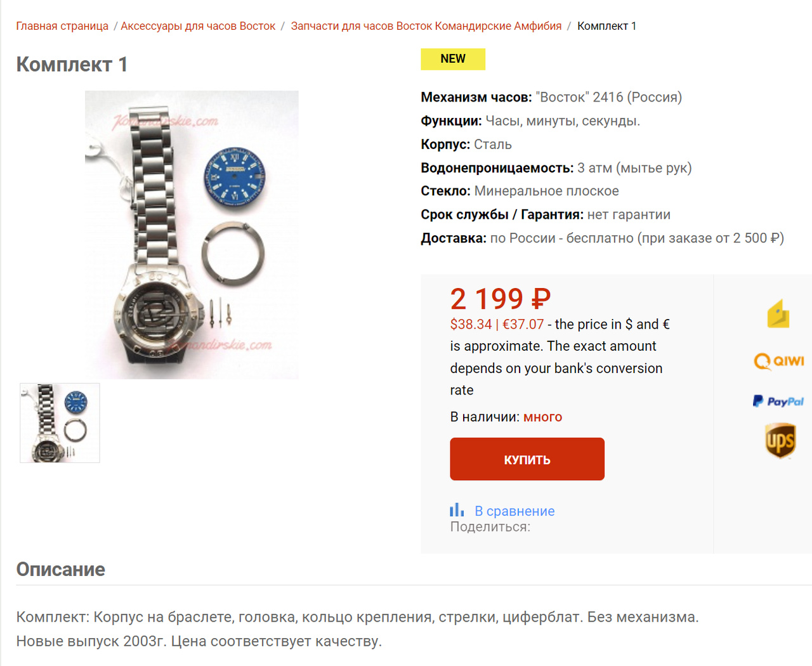Add product via В сравнение link
This screenshot has height=666, width=812.
click(514, 511)
